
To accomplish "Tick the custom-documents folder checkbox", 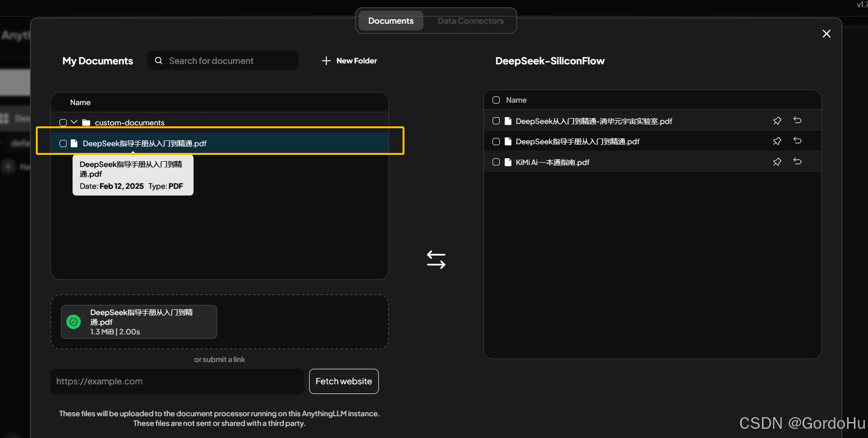I will click(x=63, y=122).
